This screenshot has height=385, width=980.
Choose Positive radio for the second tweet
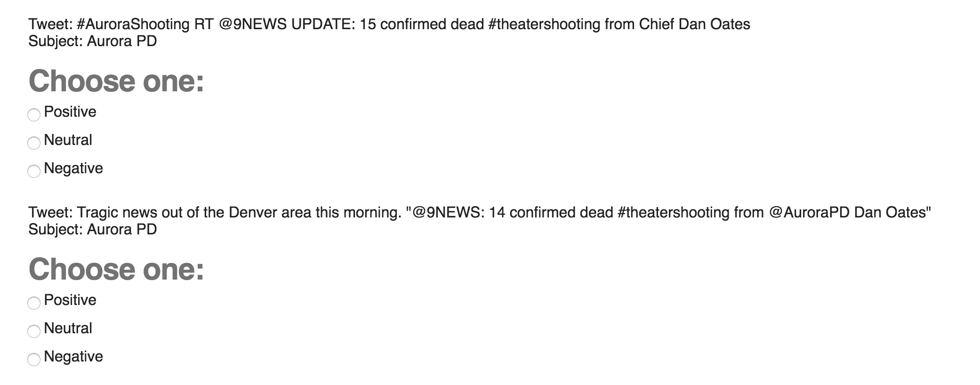tap(34, 303)
